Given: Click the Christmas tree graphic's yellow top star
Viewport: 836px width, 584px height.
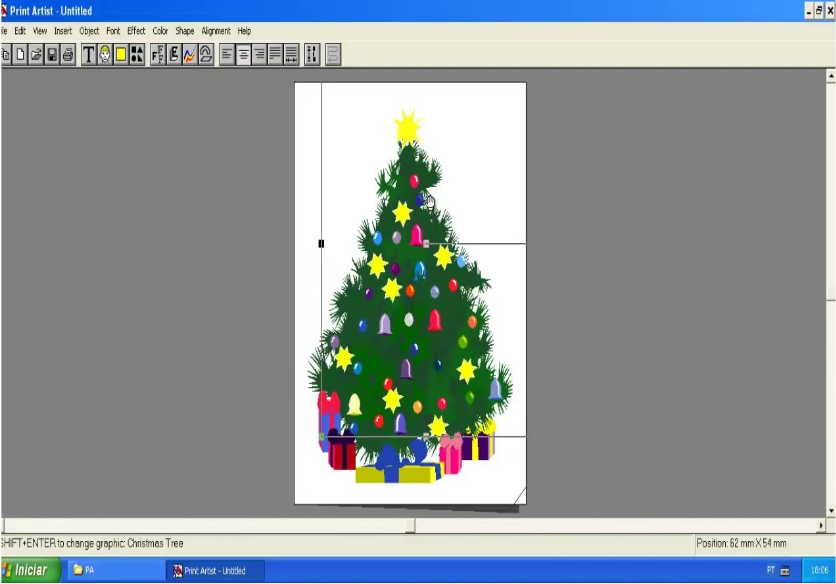Looking at the screenshot, I should click(408, 127).
